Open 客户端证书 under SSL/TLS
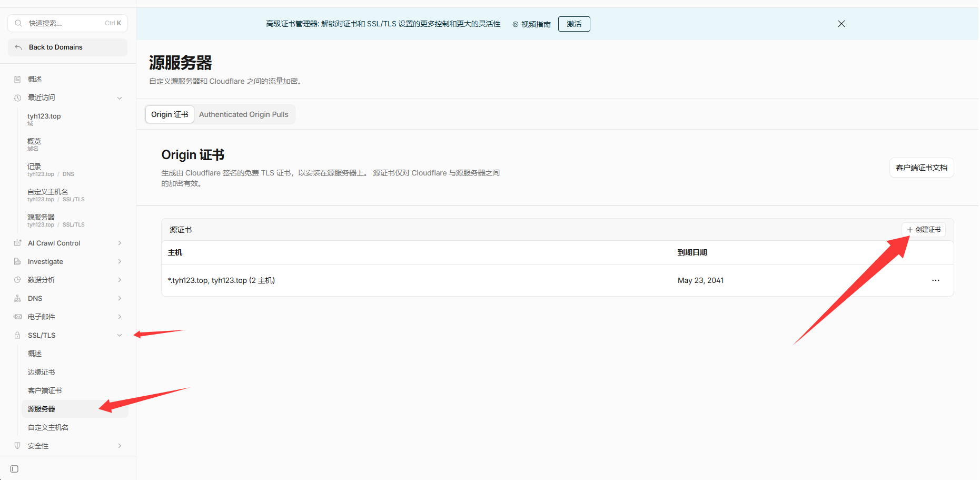 (75, 390)
